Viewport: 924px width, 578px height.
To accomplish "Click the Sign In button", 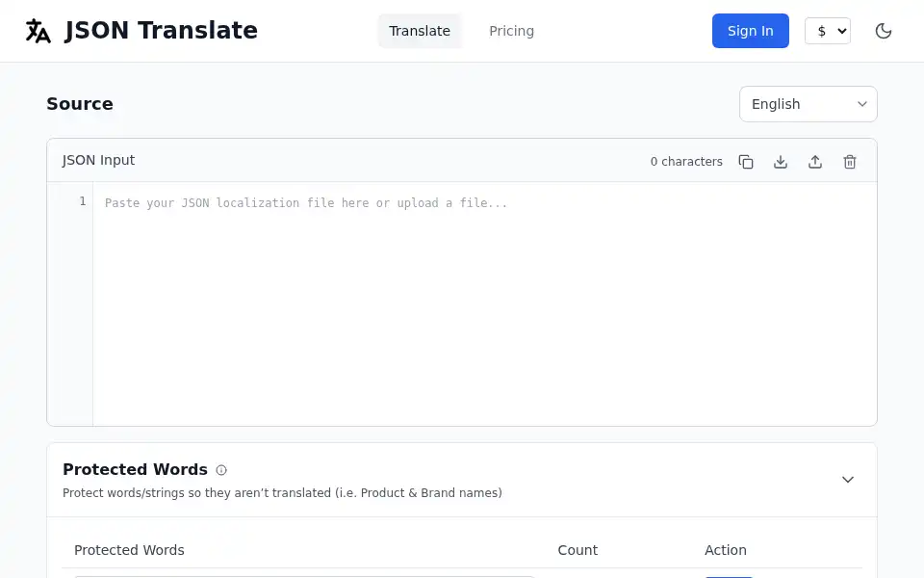I will (750, 31).
